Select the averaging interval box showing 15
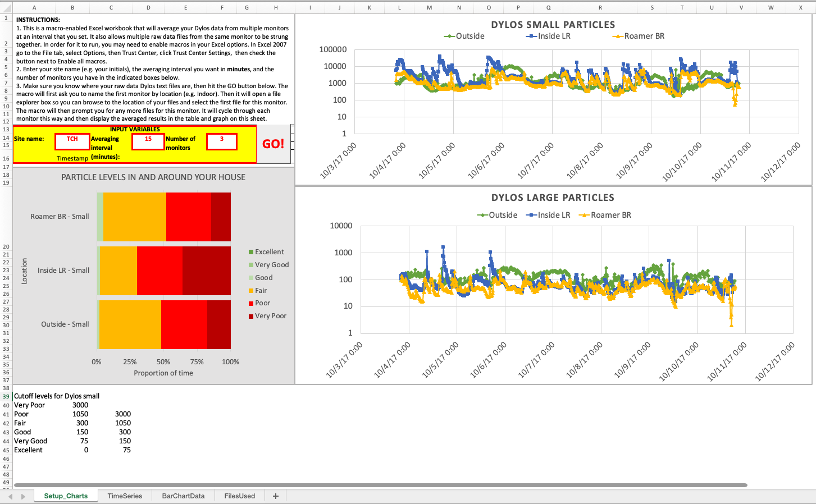 click(x=148, y=141)
